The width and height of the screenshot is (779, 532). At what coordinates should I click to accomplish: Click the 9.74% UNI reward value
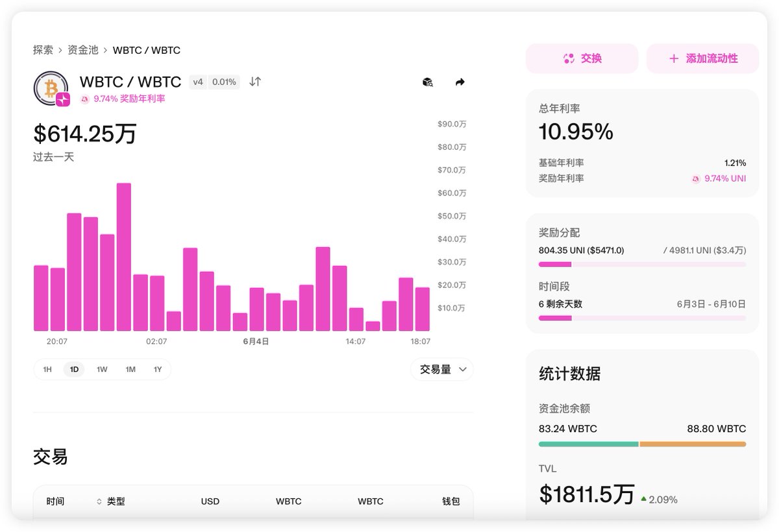click(x=725, y=178)
